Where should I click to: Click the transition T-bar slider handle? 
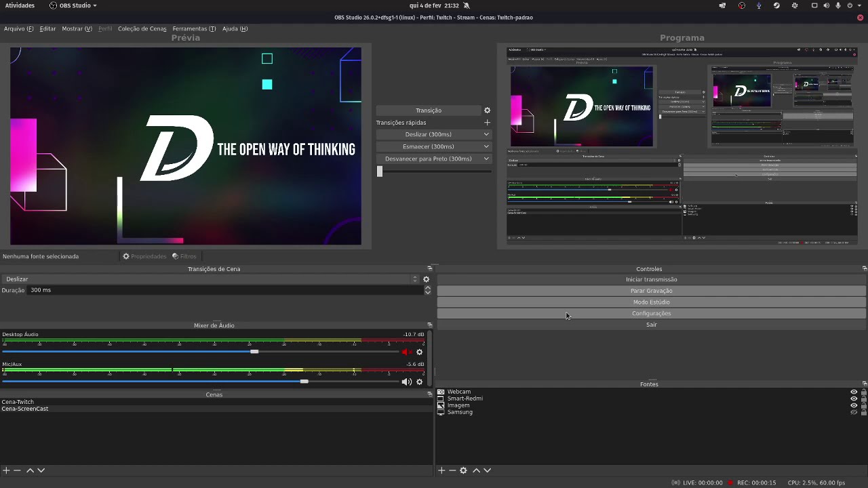click(380, 171)
